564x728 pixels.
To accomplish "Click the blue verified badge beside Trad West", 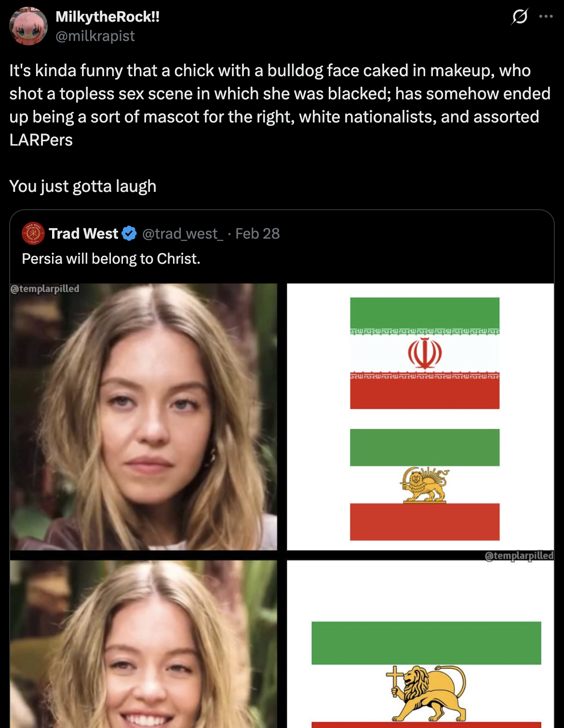I will click(129, 233).
